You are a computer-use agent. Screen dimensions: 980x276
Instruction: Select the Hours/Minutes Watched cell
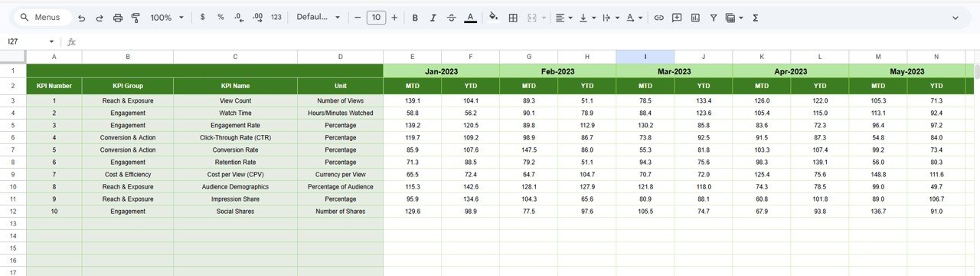pos(340,113)
